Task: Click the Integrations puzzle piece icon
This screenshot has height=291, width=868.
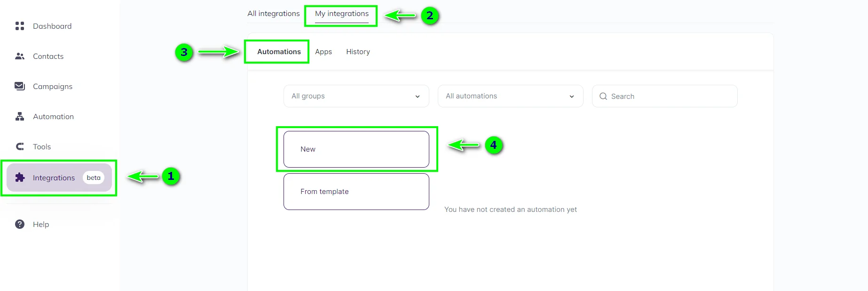Action: tap(20, 178)
